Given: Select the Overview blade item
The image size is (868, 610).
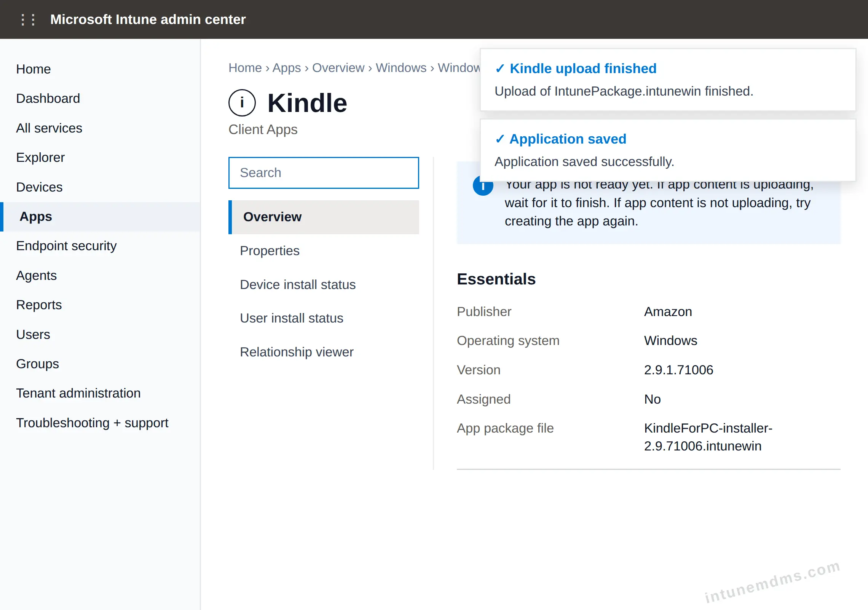Looking at the screenshot, I should click(x=324, y=217).
